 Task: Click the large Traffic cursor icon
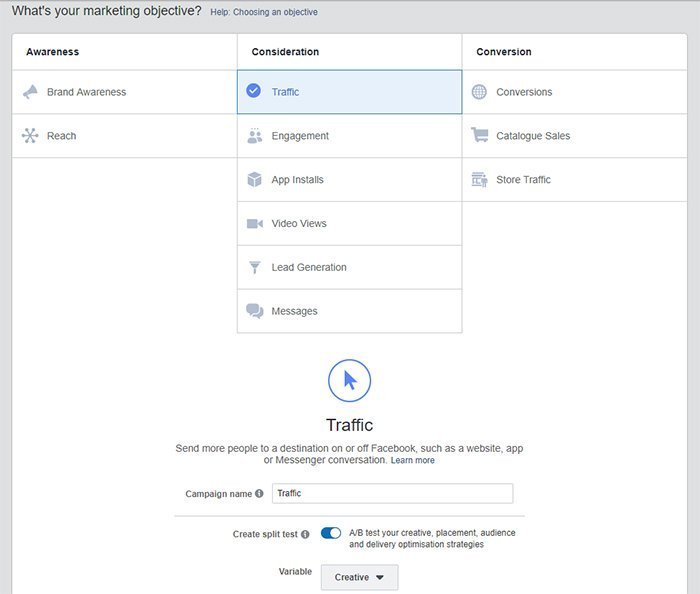pos(350,381)
